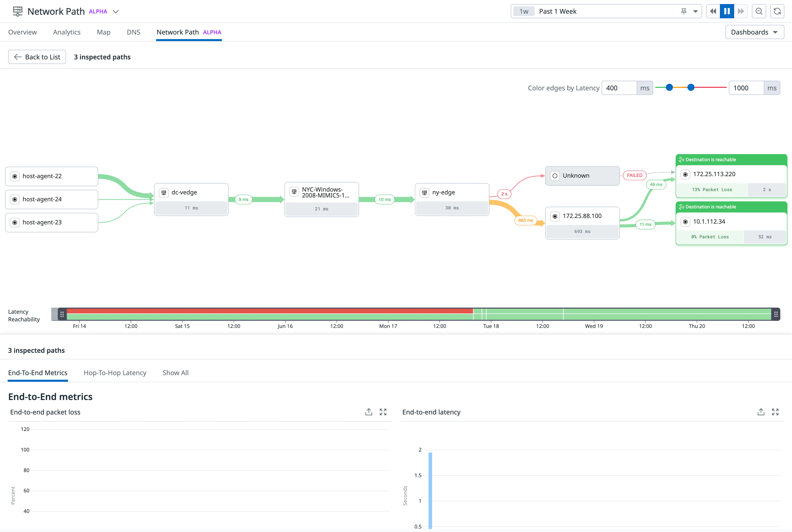Open the DNS tab

click(x=133, y=32)
